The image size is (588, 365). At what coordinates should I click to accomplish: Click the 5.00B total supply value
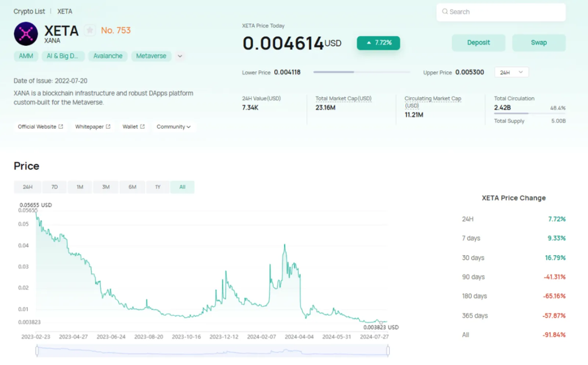coord(559,121)
